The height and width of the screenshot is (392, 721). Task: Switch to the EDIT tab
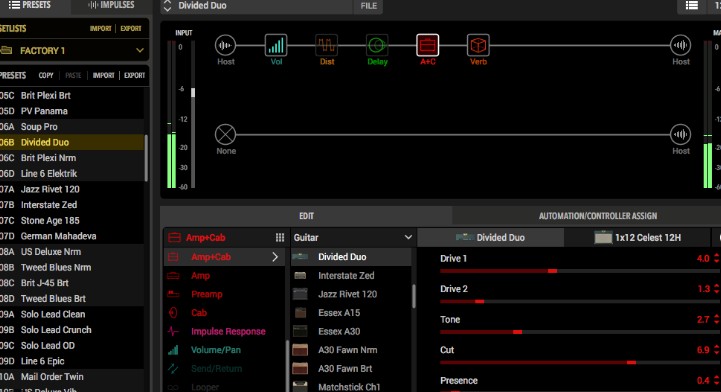(306, 216)
